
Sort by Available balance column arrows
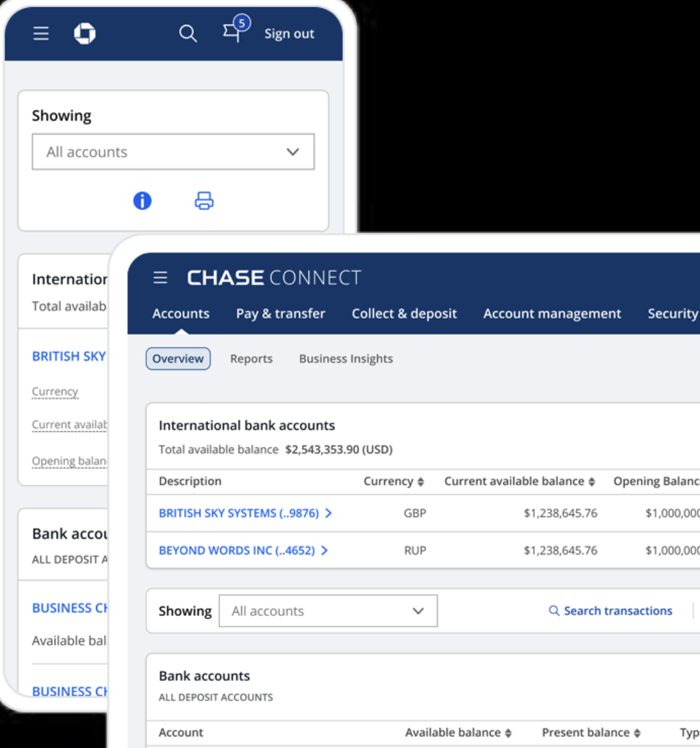(508, 733)
